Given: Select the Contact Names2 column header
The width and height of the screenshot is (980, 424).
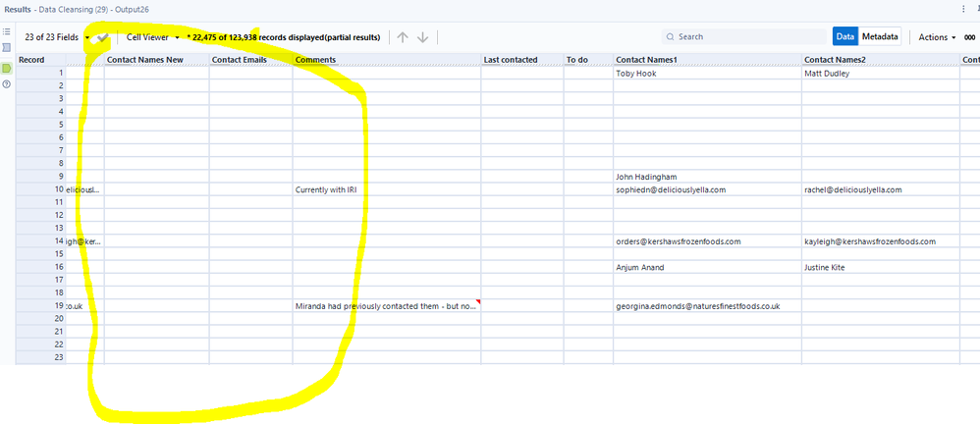Looking at the screenshot, I should pos(881,60).
